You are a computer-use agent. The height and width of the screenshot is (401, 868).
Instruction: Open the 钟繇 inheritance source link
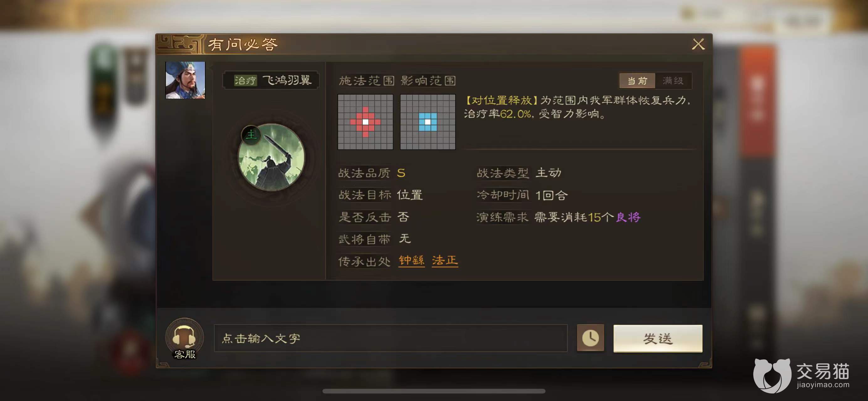[x=411, y=261]
